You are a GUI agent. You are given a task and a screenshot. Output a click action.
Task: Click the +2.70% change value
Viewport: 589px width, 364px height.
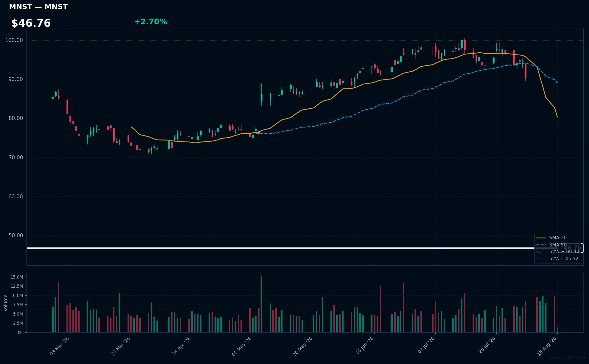pyautogui.click(x=151, y=22)
